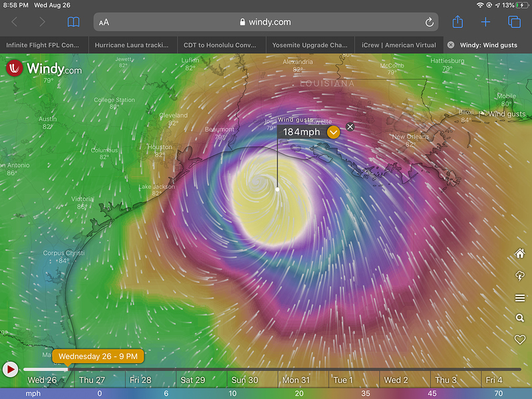Screen dimensions: 532x399
Task: Switch to Hurricane Laura tracking tab
Action: [x=132, y=45]
